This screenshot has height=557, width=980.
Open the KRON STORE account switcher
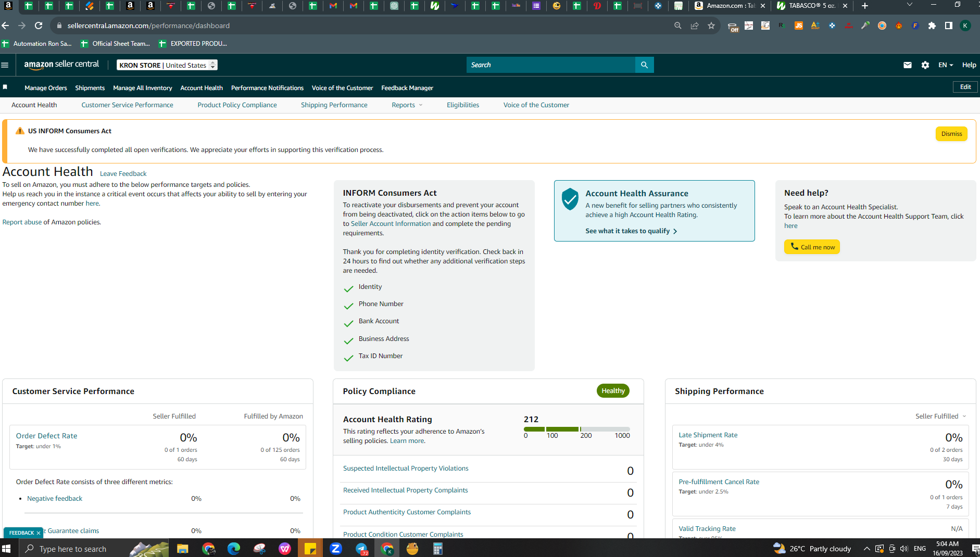click(167, 65)
